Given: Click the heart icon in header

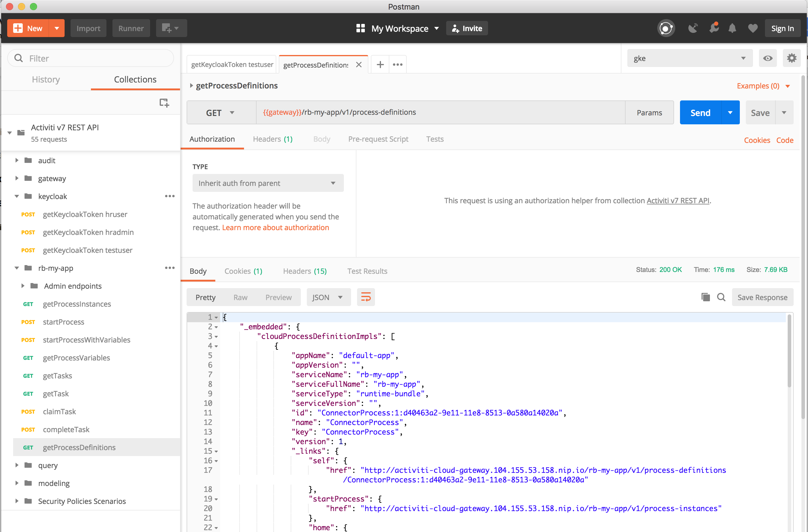Looking at the screenshot, I should point(752,28).
